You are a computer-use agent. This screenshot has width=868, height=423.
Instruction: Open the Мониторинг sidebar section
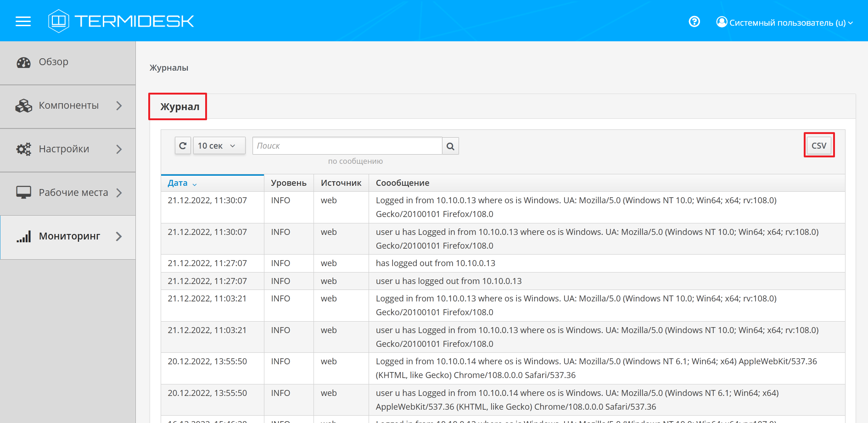tap(69, 236)
